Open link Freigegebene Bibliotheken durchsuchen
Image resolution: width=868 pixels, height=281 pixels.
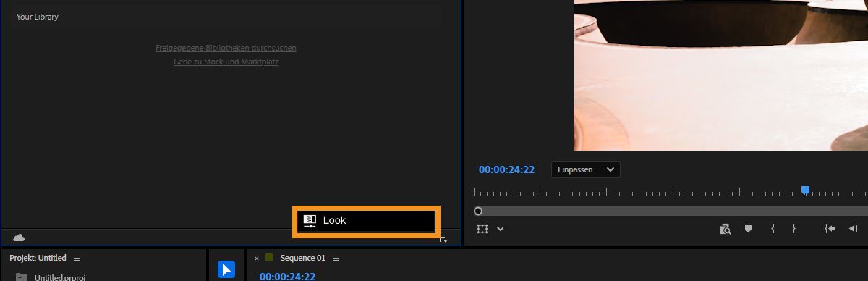(x=226, y=48)
